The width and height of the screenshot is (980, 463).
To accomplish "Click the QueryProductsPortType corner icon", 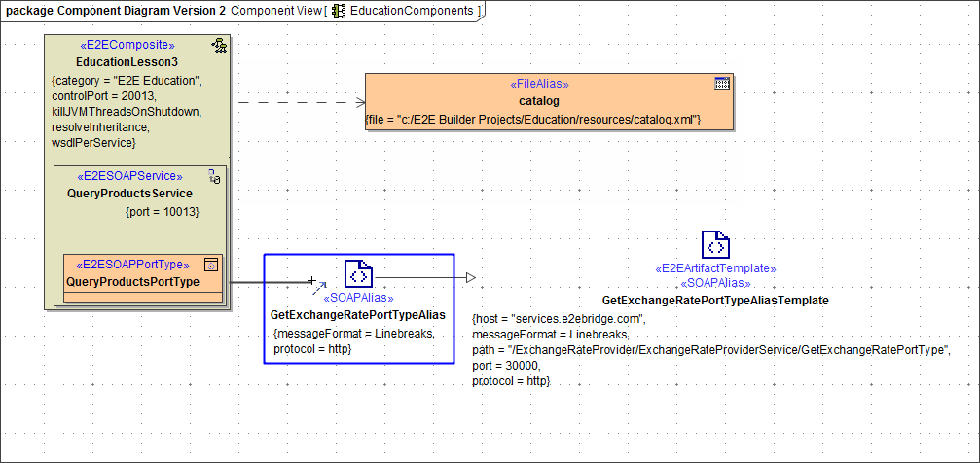I will [x=212, y=264].
